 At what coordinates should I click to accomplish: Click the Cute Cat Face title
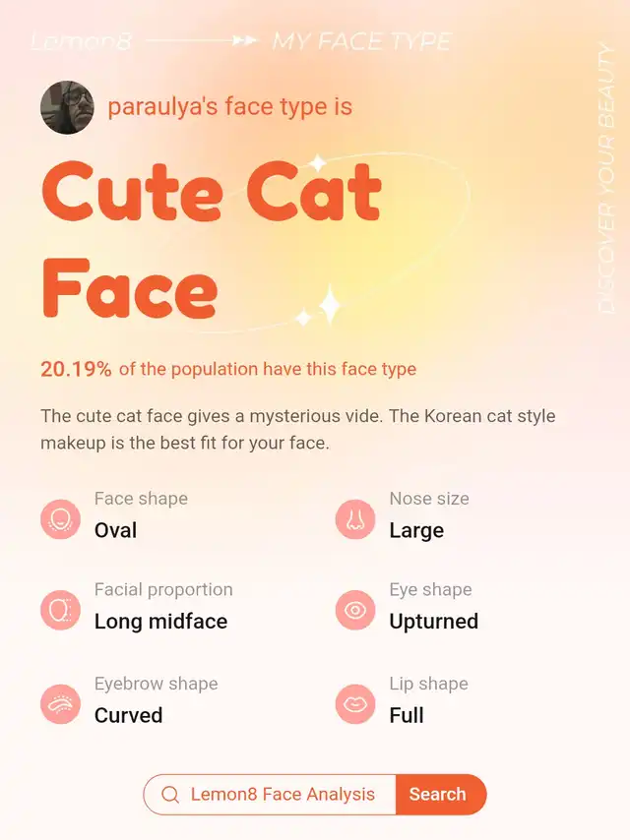pos(212,239)
